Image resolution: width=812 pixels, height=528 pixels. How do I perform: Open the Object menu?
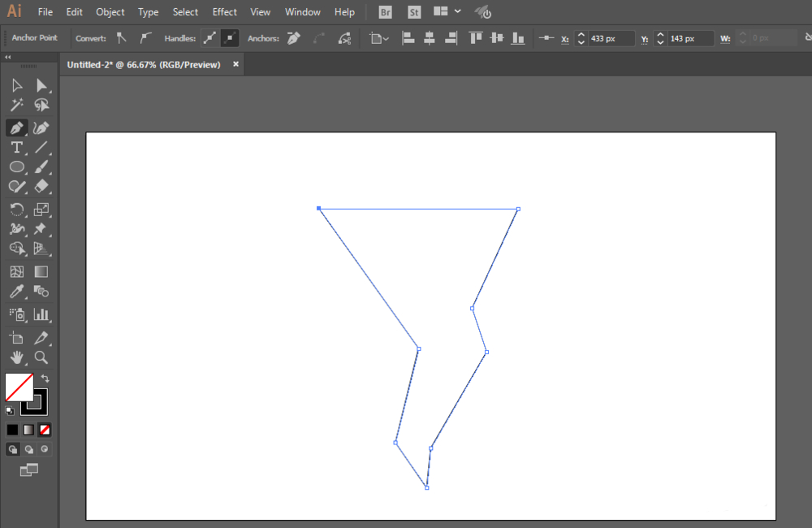pyautogui.click(x=110, y=12)
